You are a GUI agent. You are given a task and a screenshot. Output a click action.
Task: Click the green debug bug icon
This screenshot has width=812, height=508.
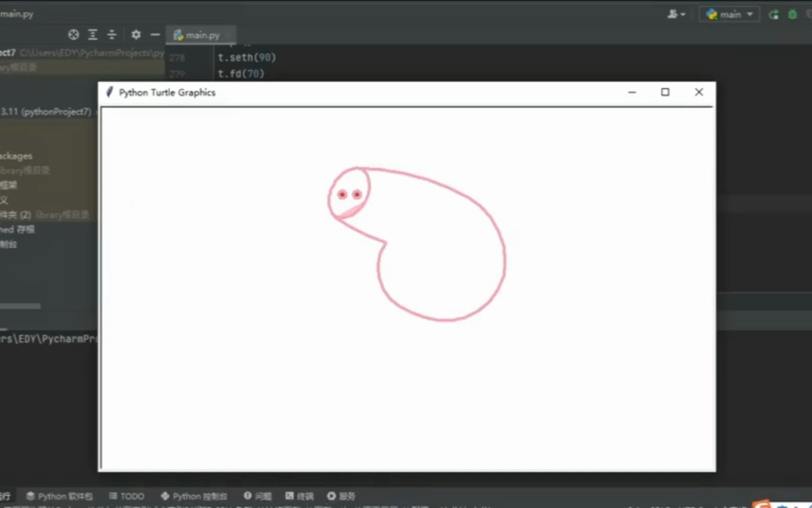[x=793, y=14]
